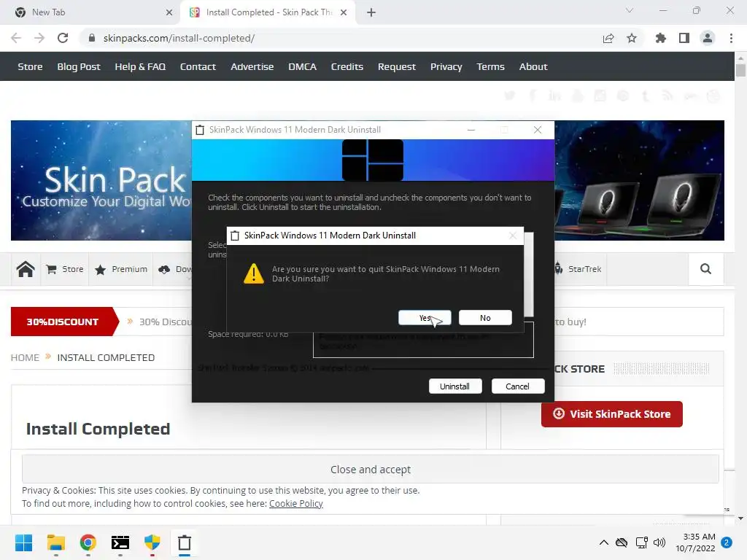Click the browser forward arrow
Screen dimensions: 747x560
(x=39, y=38)
